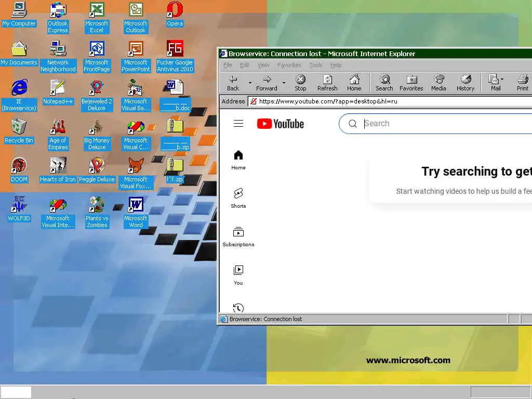Click the Print toolbar button
532x399 pixels.
pos(523,83)
